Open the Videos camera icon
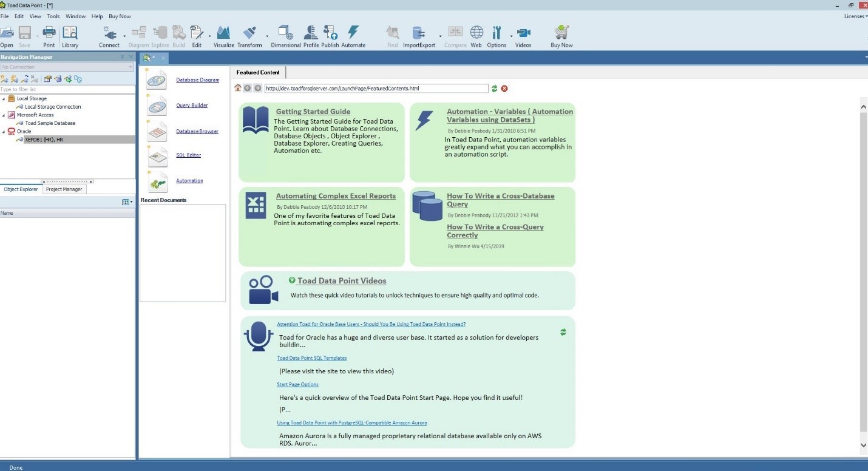The height and width of the screenshot is (471, 868). (x=523, y=32)
